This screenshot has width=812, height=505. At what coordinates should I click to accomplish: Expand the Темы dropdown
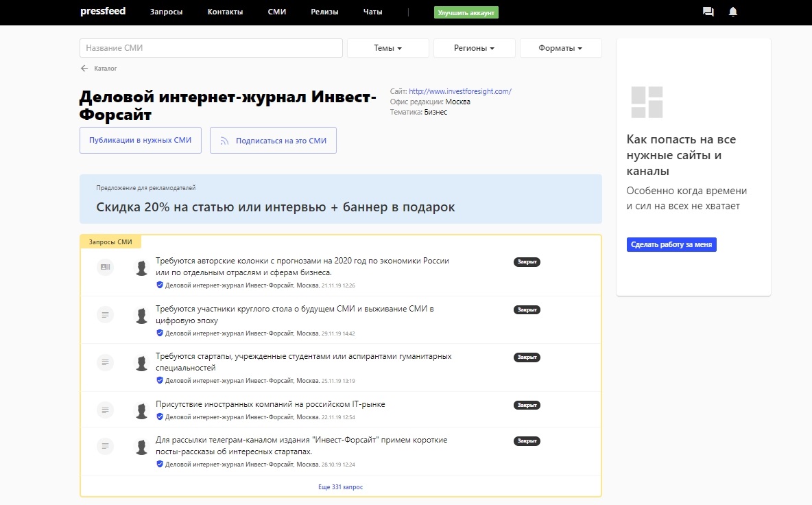click(387, 48)
